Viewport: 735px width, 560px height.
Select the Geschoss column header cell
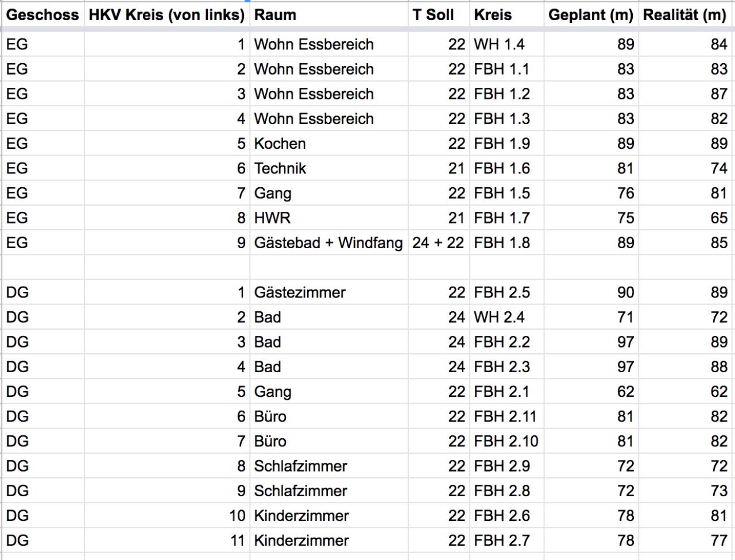coord(42,16)
